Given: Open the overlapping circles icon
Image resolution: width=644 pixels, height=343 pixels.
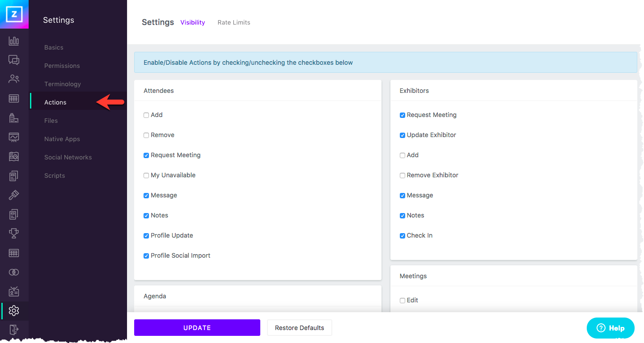Looking at the screenshot, I should (14, 272).
